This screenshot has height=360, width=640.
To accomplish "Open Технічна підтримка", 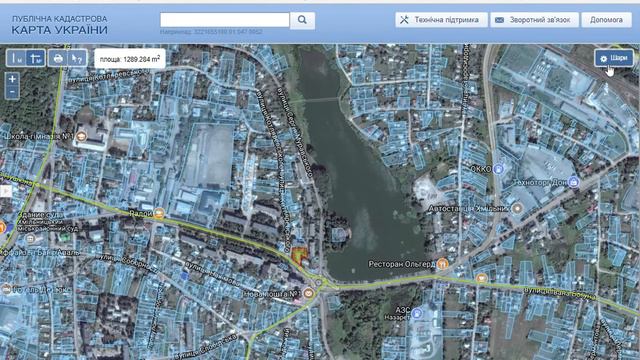I will pyautogui.click(x=441, y=20).
